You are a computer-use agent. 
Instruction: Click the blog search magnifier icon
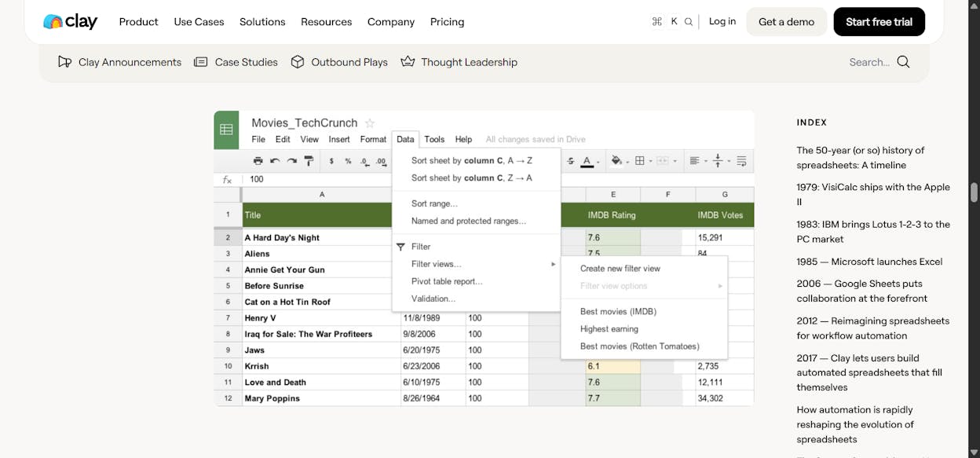903,62
